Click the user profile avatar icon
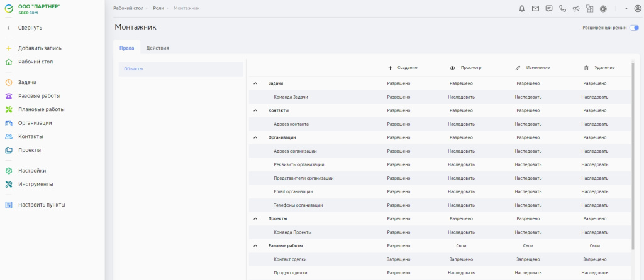644x280 pixels. pos(637,8)
